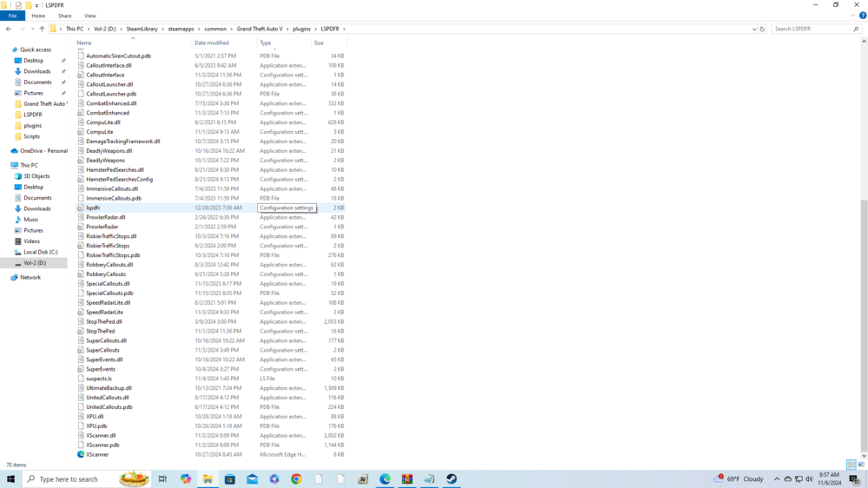Open 3D Objects under This PC
The height and width of the screenshot is (488, 868).
click(x=36, y=176)
